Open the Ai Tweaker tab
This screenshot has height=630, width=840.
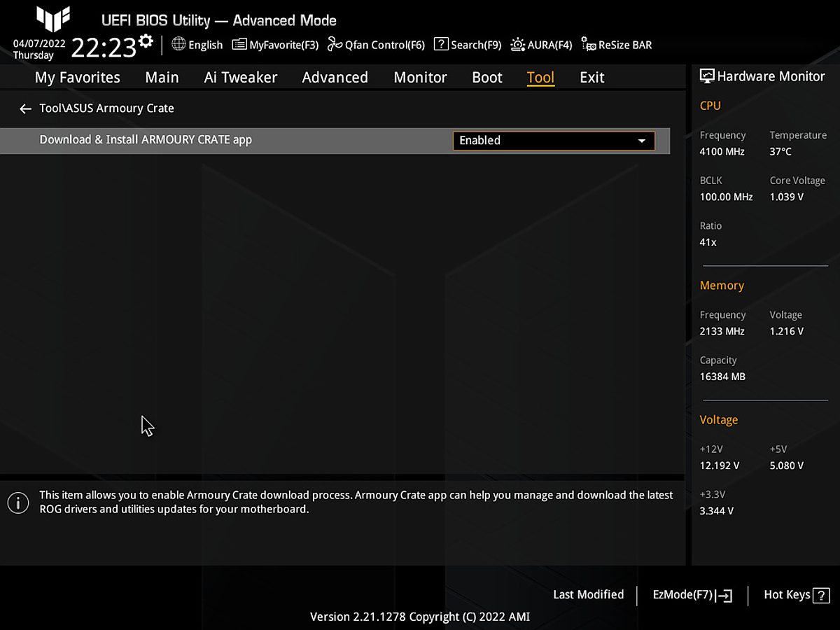pyautogui.click(x=241, y=78)
